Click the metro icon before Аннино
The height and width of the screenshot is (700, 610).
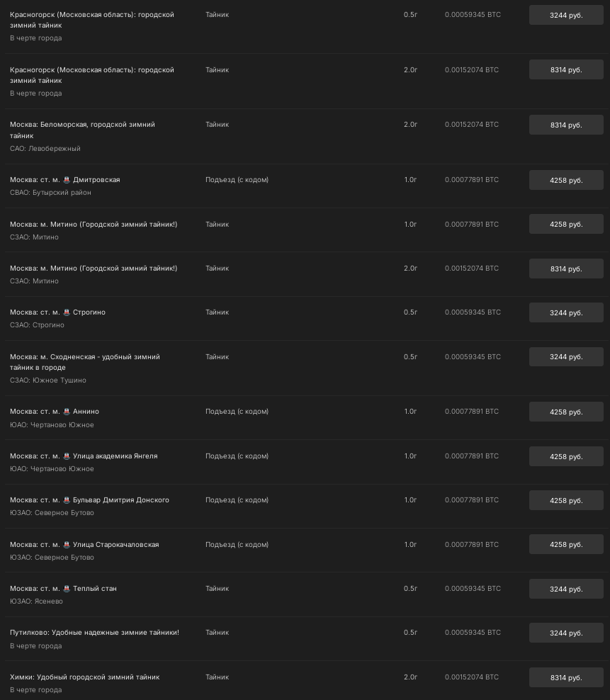click(x=67, y=411)
